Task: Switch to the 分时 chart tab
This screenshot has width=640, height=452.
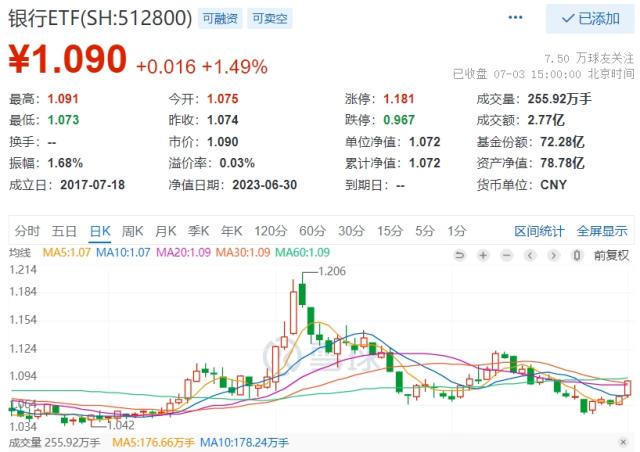Action: 27,231
